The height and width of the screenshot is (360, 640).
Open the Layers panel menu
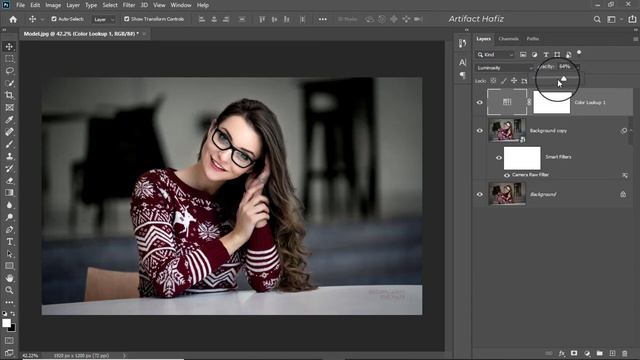pyautogui.click(x=636, y=39)
